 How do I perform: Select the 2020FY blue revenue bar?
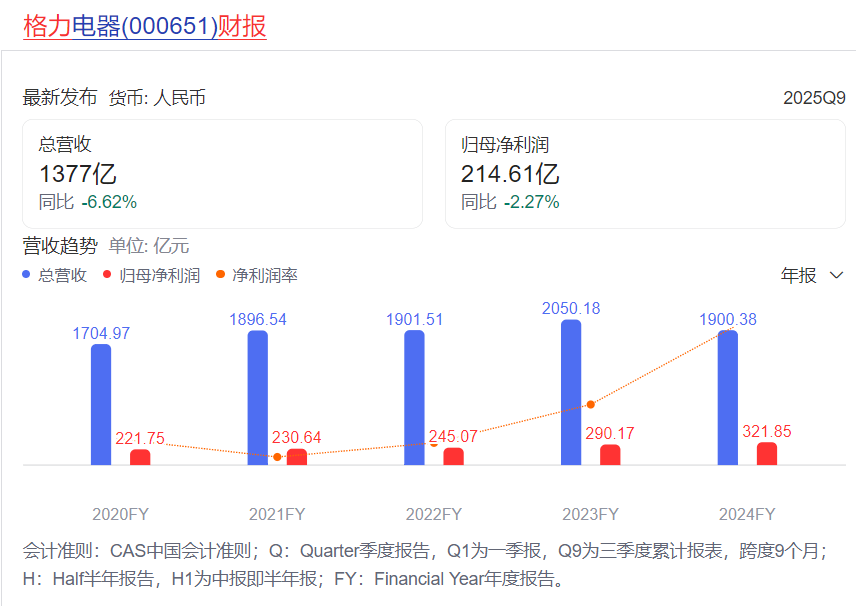pos(101,405)
